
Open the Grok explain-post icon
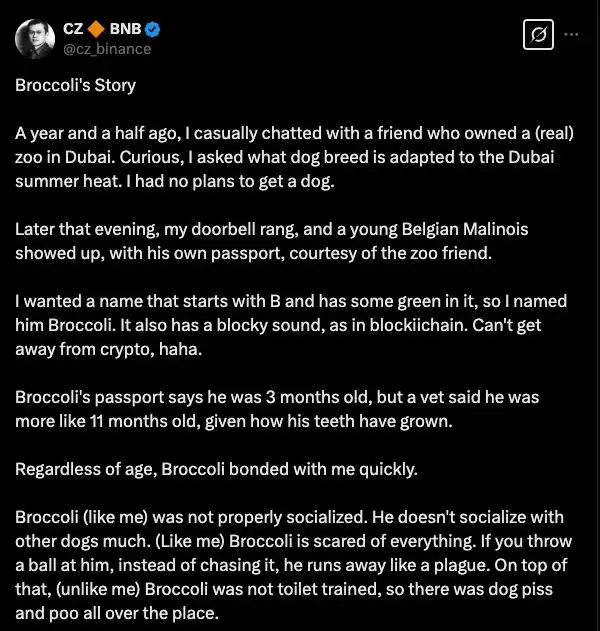click(x=539, y=35)
